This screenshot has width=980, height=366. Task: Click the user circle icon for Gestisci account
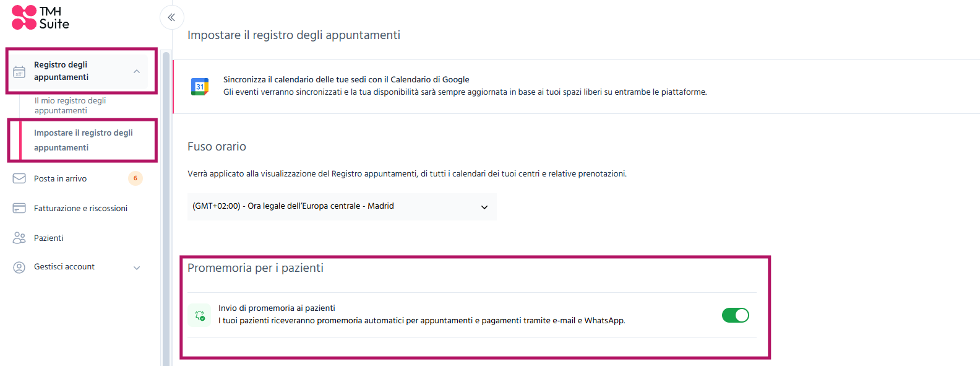[x=19, y=268]
